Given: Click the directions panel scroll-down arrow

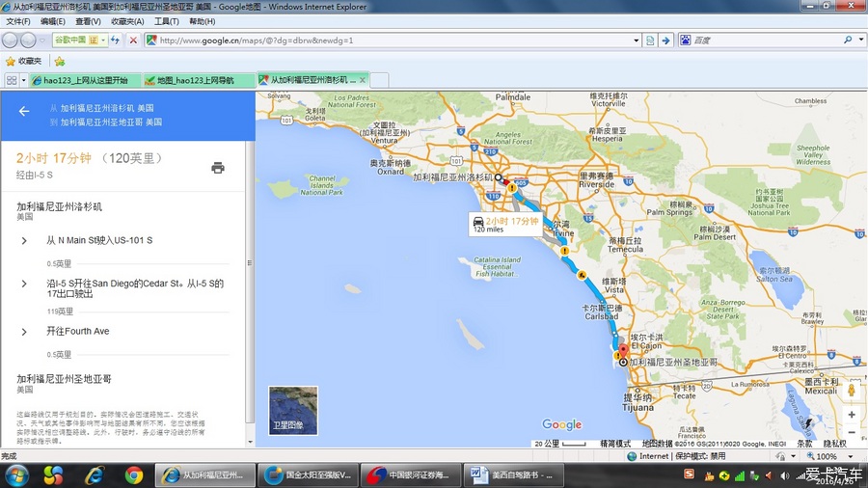Looking at the screenshot, I should pos(250,442).
